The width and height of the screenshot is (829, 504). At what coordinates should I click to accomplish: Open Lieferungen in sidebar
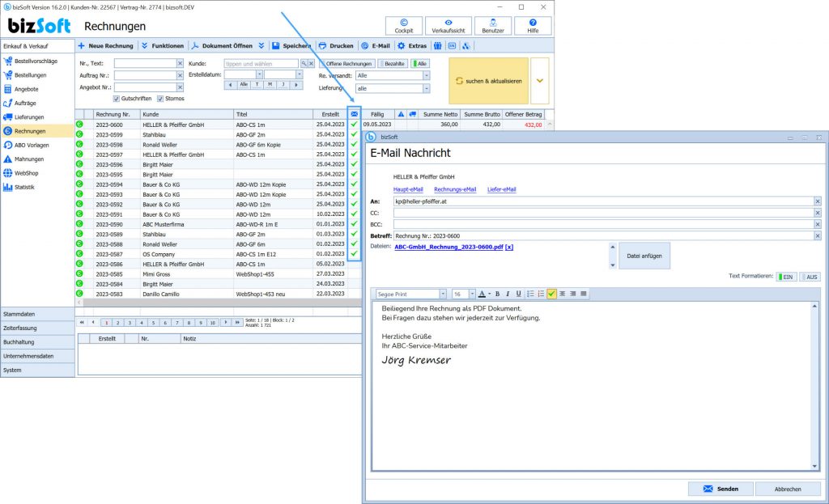(x=23, y=117)
